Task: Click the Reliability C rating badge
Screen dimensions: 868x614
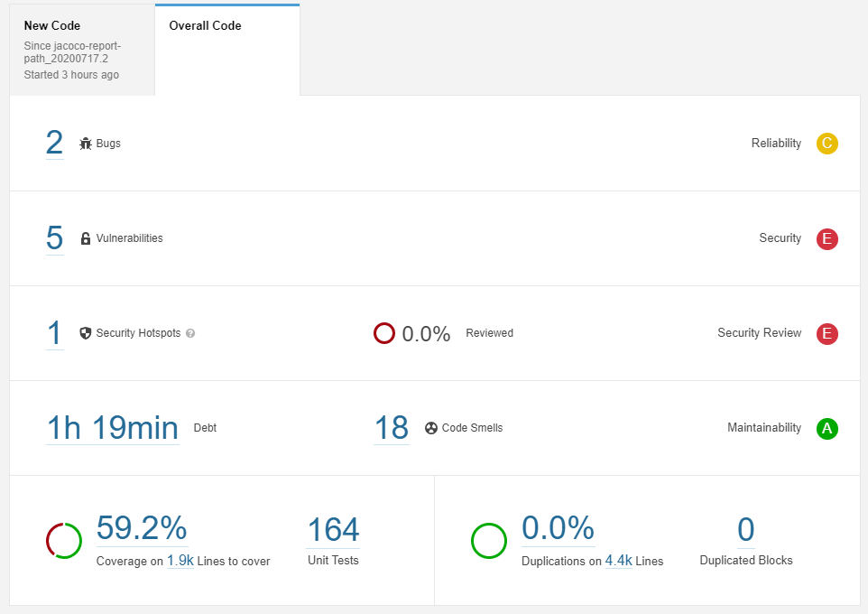Action: point(827,144)
